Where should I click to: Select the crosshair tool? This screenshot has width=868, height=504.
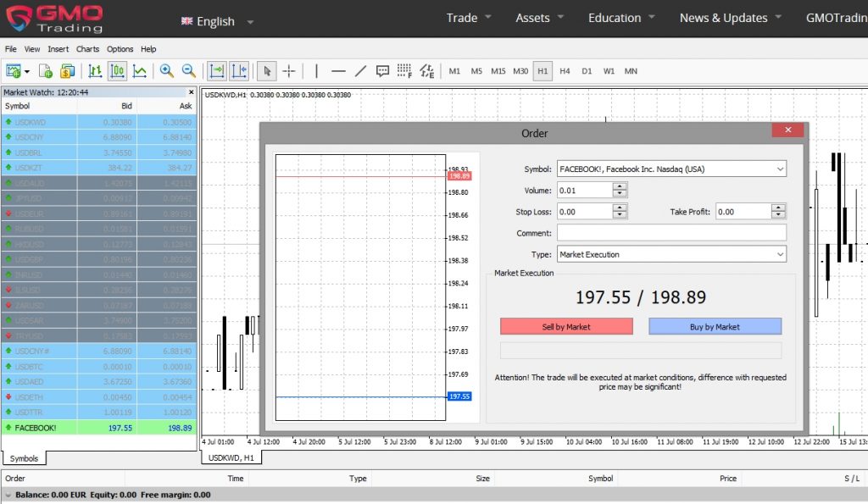[x=289, y=71]
